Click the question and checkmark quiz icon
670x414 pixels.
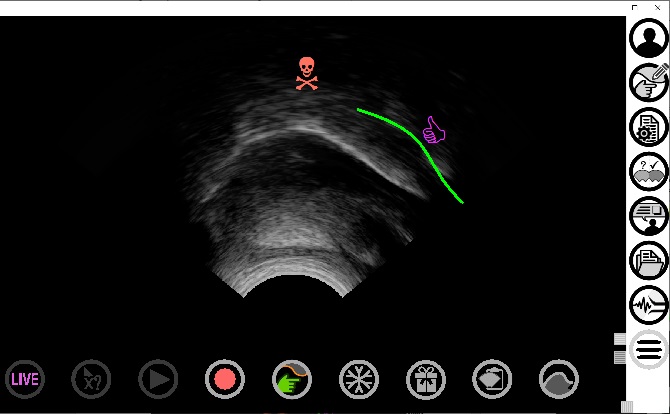click(x=648, y=172)
